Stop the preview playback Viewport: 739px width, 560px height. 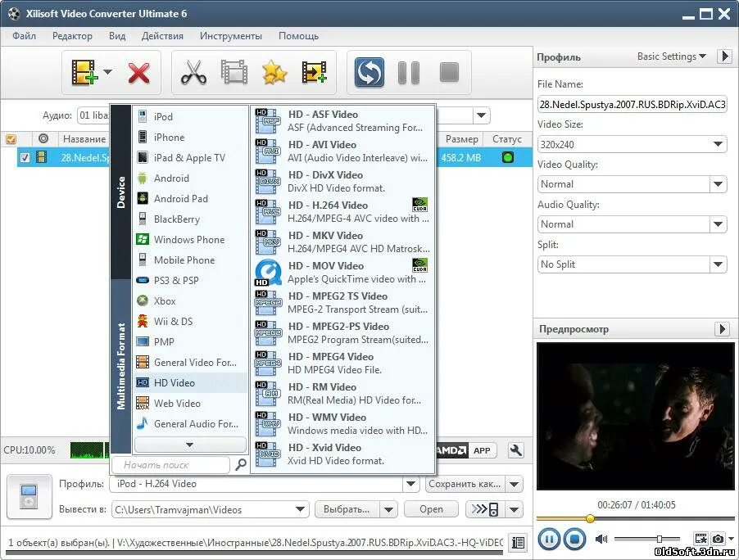click(x=574, y=539)
